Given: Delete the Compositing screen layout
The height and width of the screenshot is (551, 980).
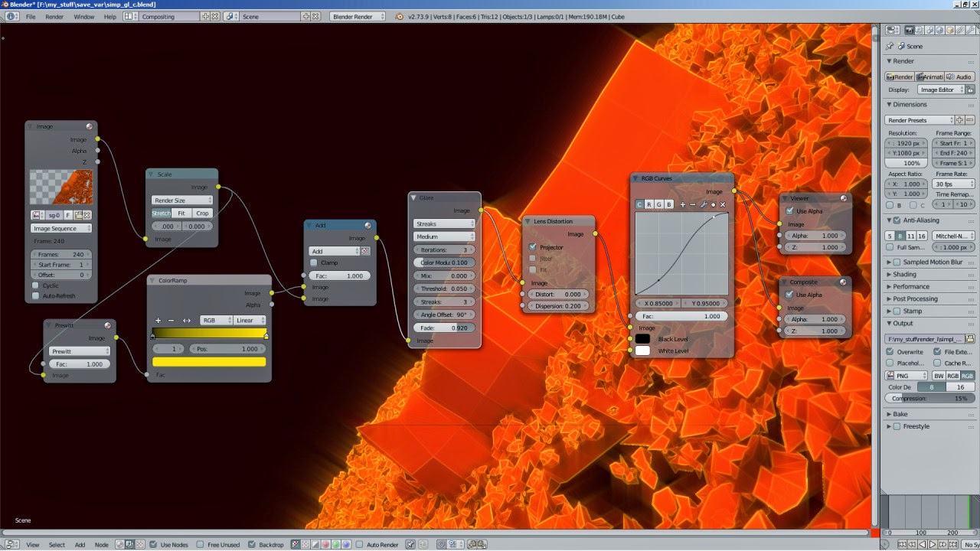Looking at the screenshot, I should coord(214,16).
